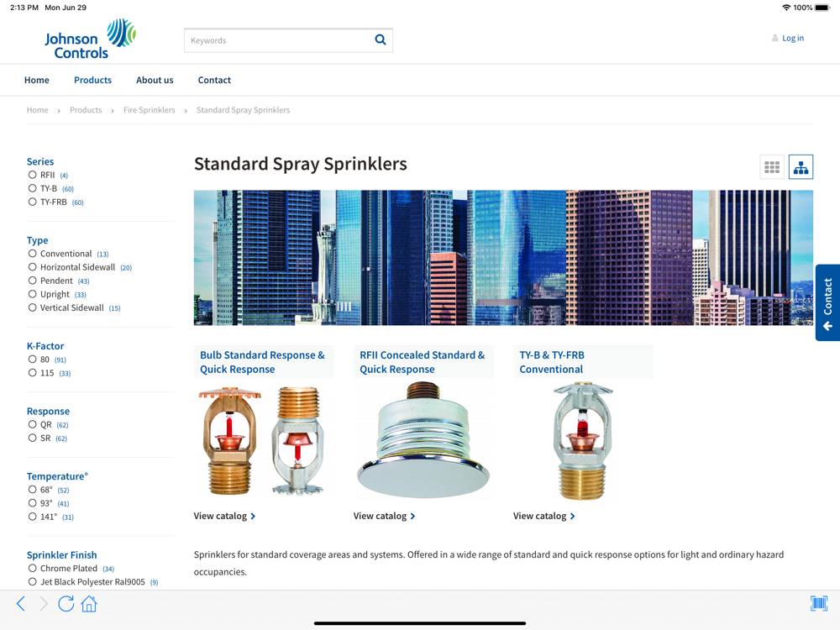
Task: Tap the Wi-Fi status icon
Action: [786, 8]
